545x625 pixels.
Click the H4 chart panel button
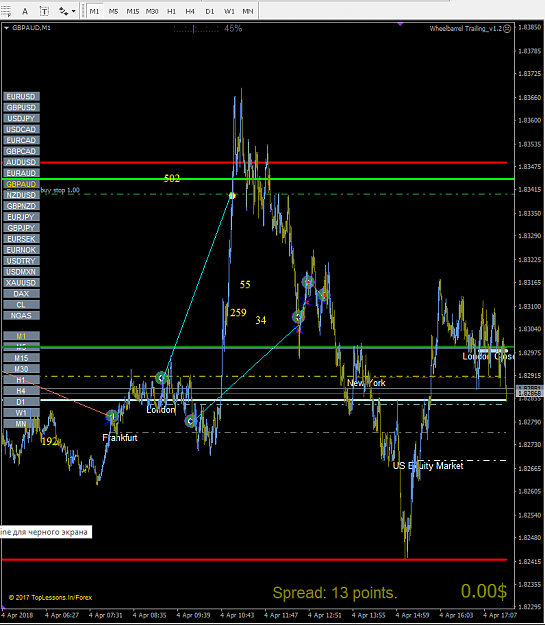[21, 391]
